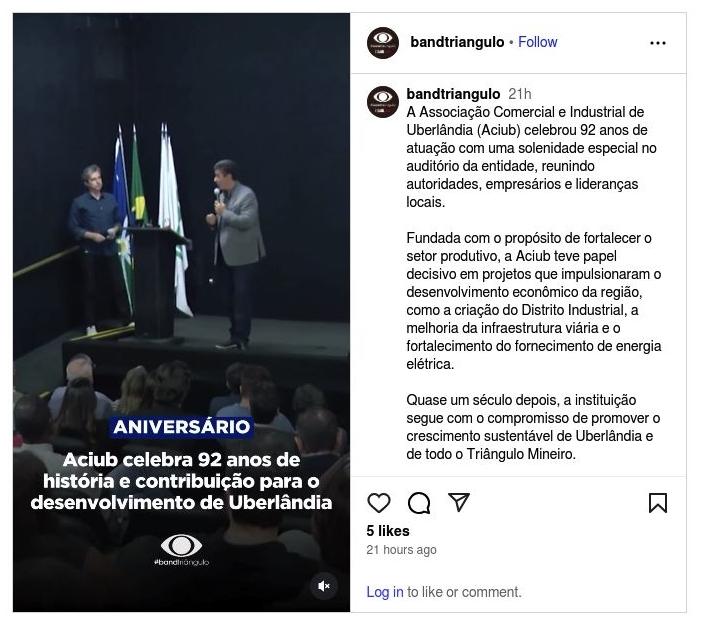
Task: Click the video headline about Aciub
Action: [181, 481]
